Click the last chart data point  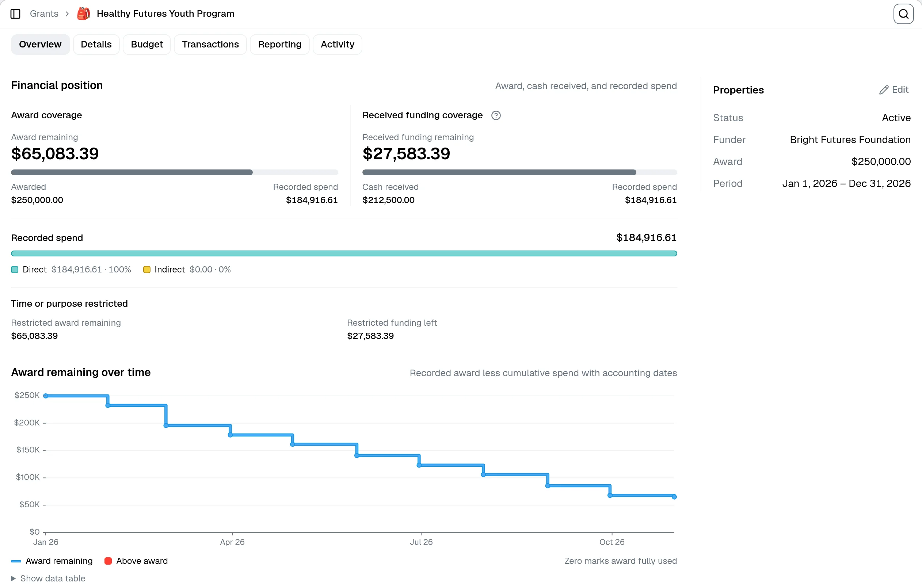(x=674, y=497)
